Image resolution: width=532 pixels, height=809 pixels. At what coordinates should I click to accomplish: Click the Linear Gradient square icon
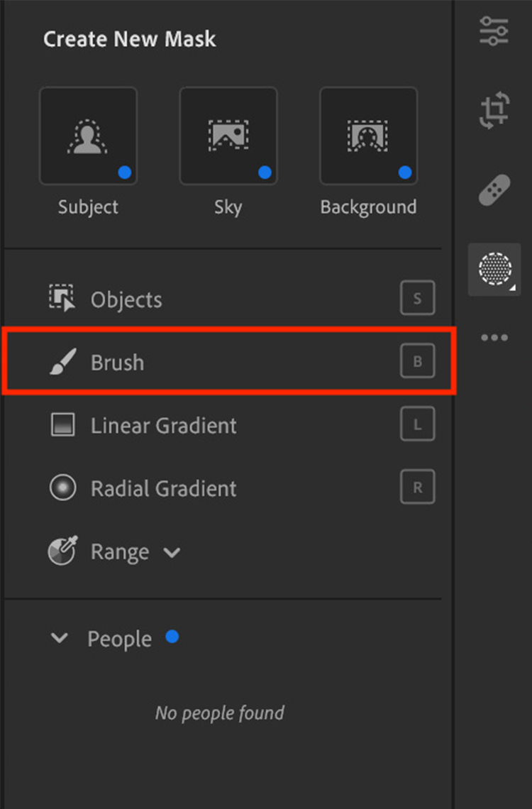pos(62,425)
